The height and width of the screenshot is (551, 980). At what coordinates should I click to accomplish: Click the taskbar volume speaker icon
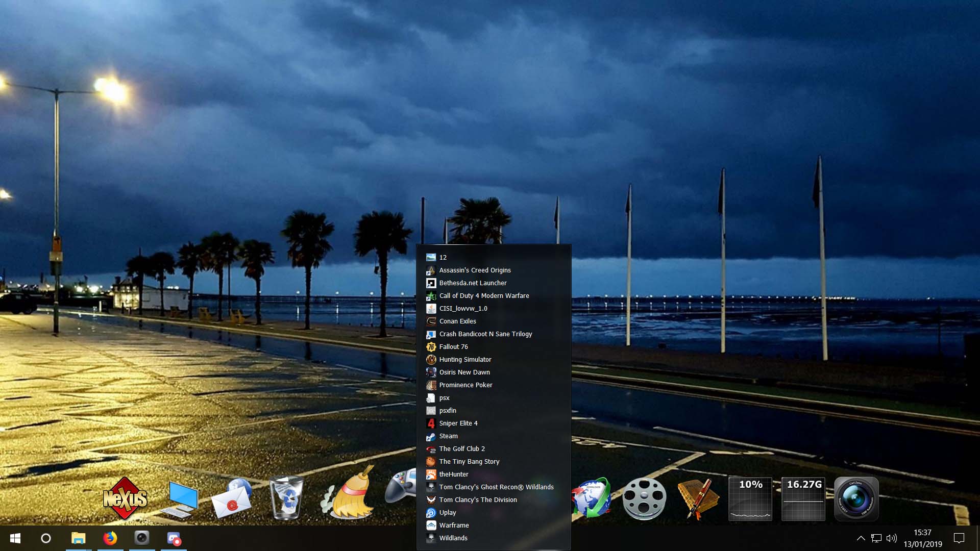[891, 538]
